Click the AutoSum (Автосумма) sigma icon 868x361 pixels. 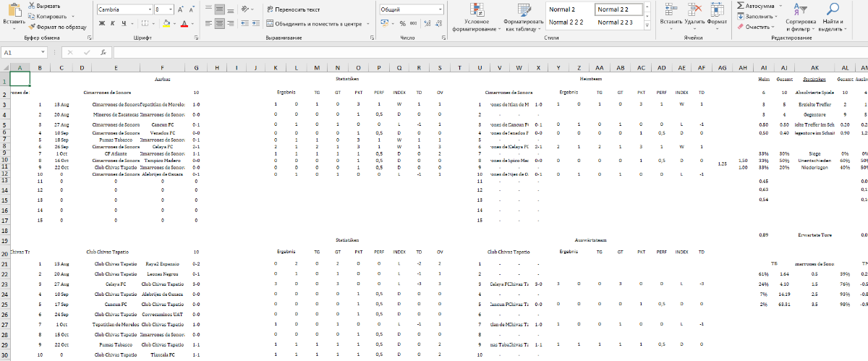[x=740, y=5]
